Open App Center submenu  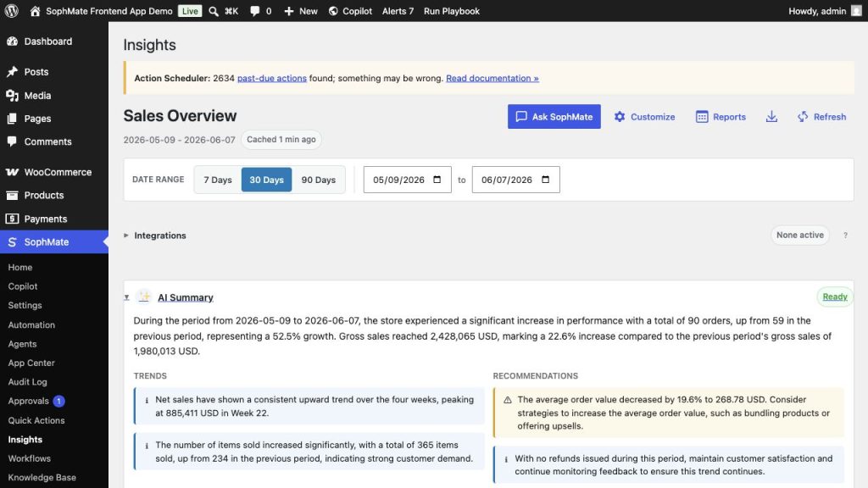coord(31,363)
